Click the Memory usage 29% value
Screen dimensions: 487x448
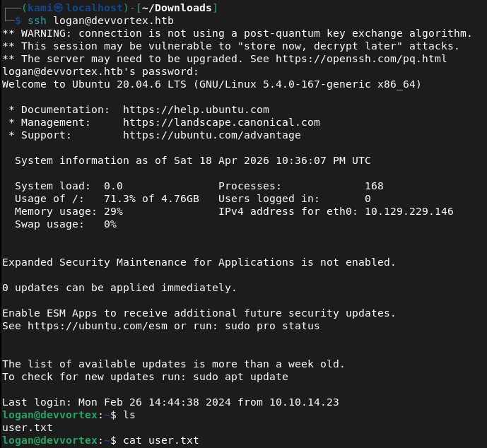coord(113,211)
